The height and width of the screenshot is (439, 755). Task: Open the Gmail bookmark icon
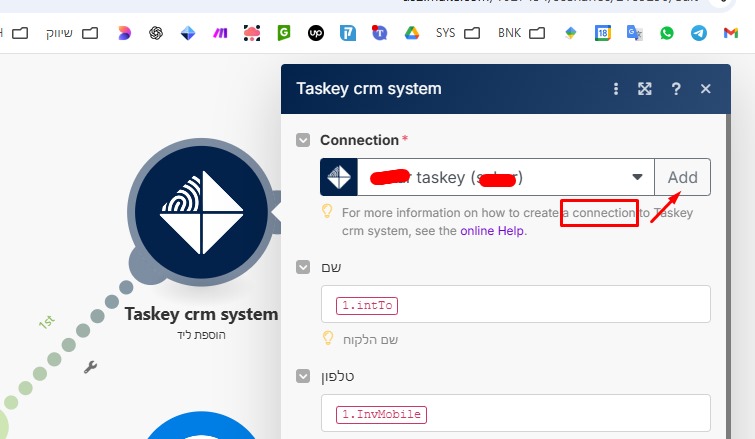(732, 33)
